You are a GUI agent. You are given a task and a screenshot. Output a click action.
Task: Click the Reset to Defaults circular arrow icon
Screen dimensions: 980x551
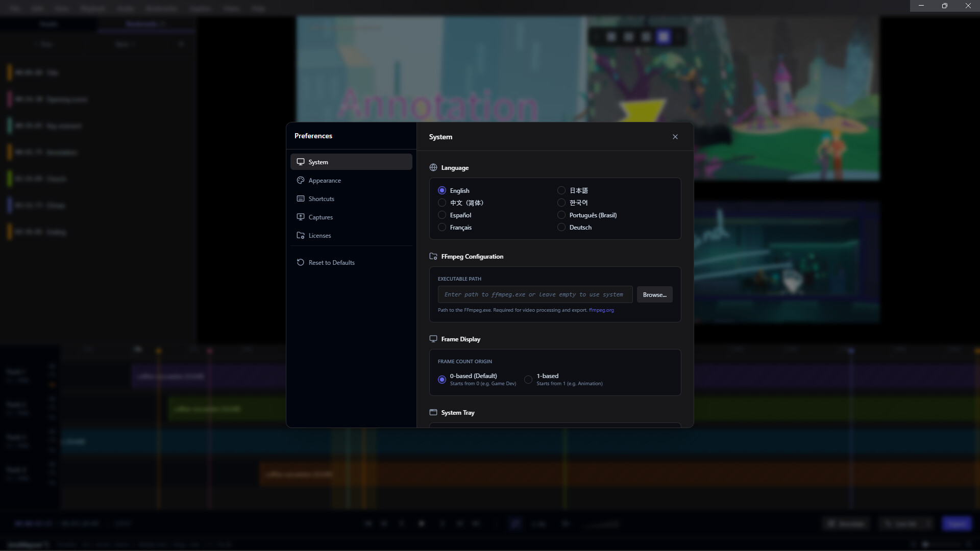click(x=301, y=262)
